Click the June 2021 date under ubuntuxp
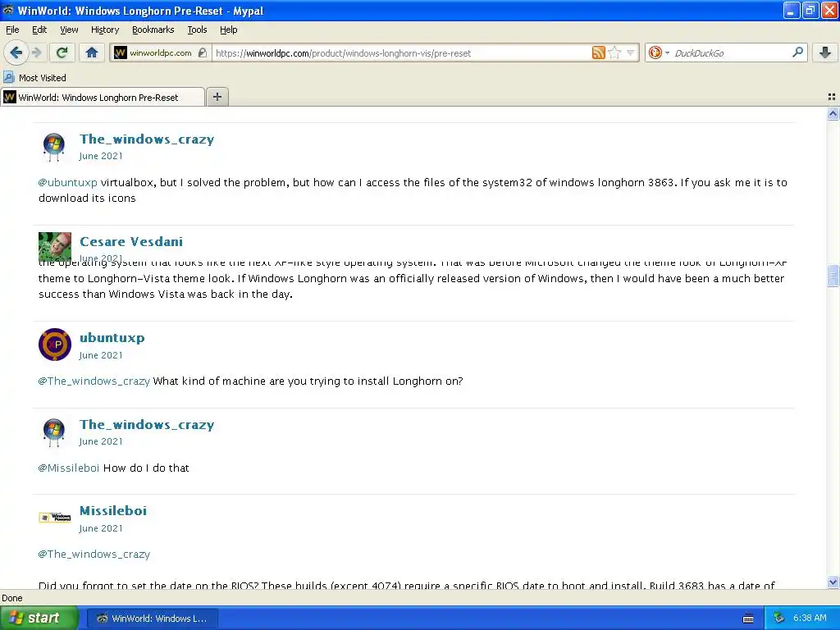840x630 pixels. [101, 355]
